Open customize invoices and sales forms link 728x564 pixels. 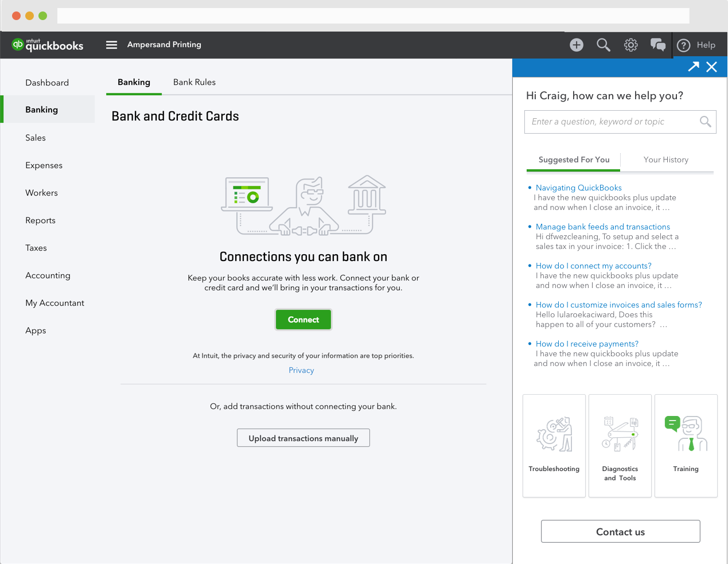[619, 305]
